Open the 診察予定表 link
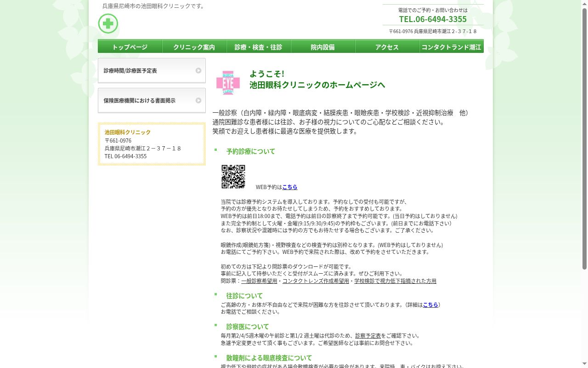Screen dimensions: 588x368 click(x=368, y=336)
